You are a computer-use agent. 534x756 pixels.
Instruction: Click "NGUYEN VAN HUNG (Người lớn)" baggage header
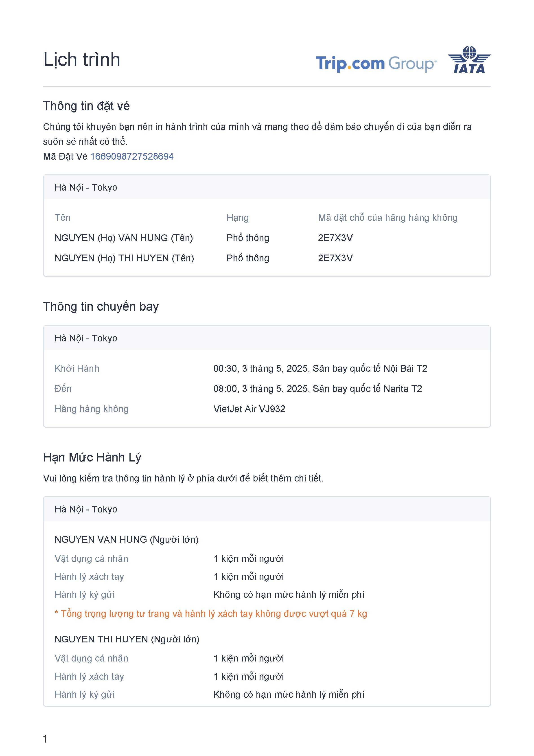coord(126,540)
